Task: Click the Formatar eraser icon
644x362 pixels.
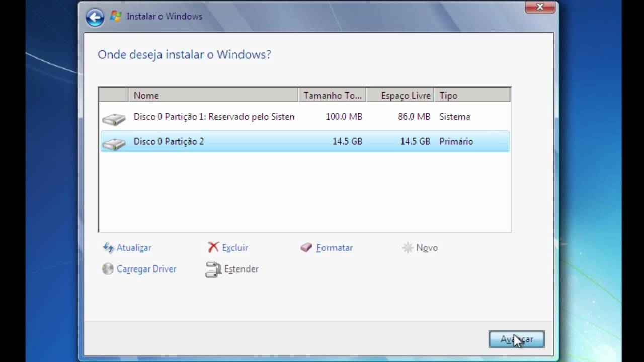Action: 306,247
